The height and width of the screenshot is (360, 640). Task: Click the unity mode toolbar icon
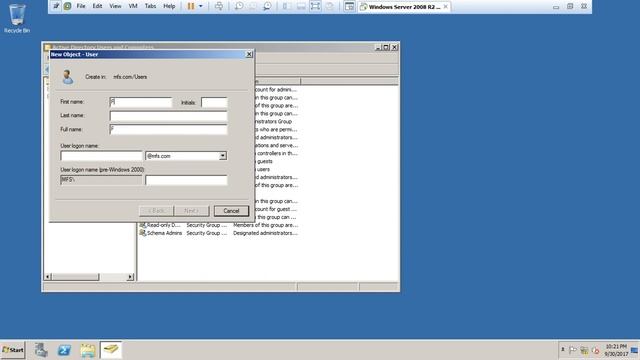click(329, 6)
